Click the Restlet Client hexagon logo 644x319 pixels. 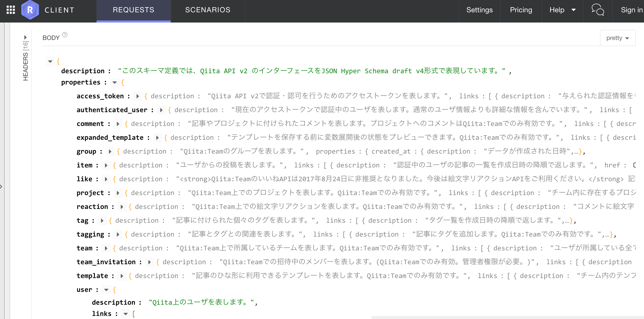[30, 10]
